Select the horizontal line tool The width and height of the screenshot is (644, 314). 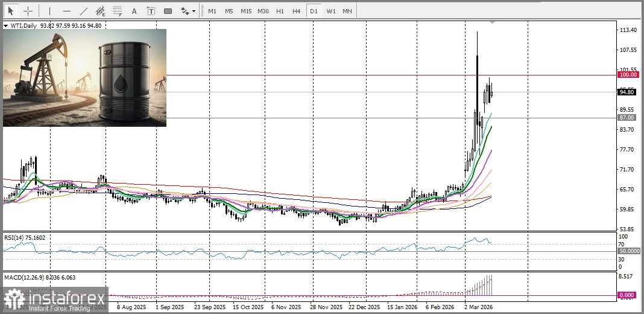[66, 11]
